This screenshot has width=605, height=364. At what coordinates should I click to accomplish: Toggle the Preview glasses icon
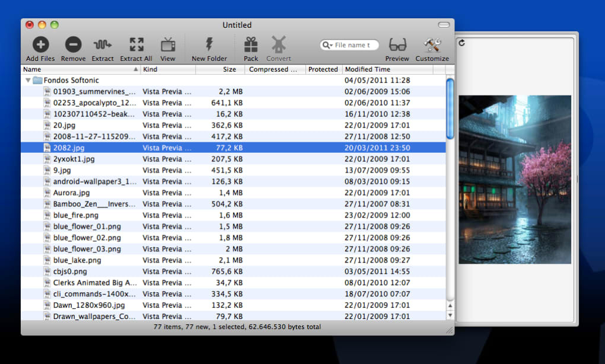[397, 45]
